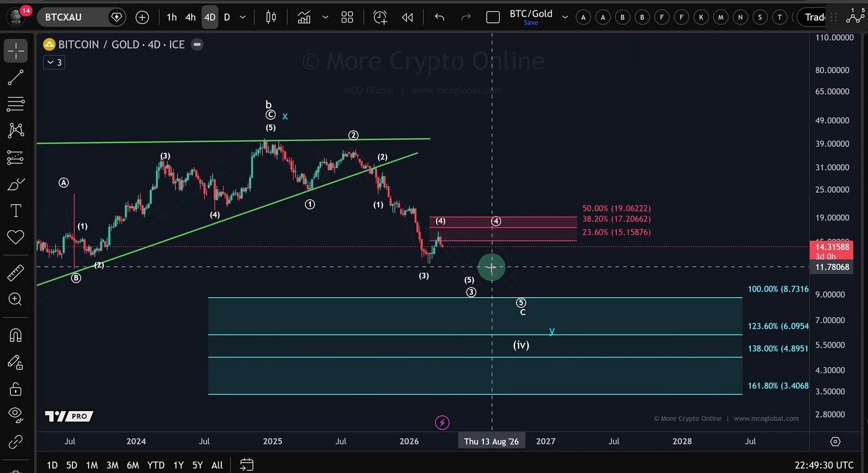This screenshot has width=868, height=473.
Task: Set range to 6M
Action: [x=133, y=465]
